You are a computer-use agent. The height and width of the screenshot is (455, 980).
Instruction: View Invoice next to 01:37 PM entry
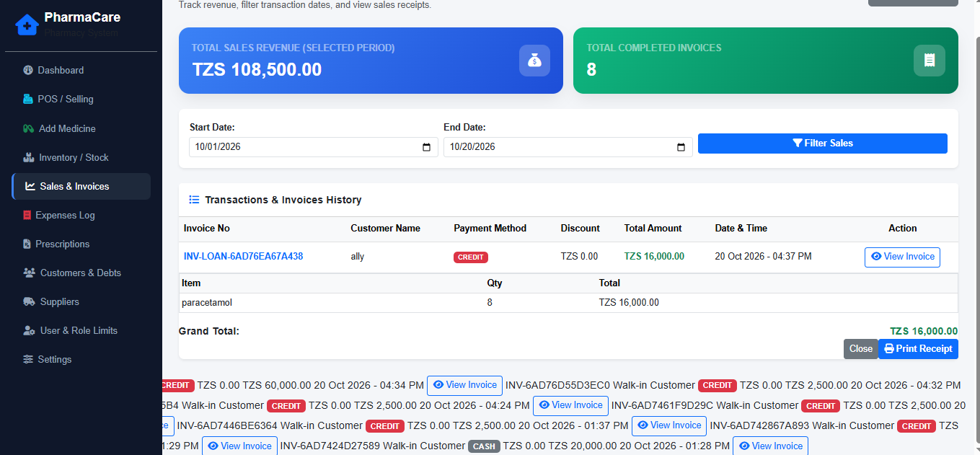669,426
